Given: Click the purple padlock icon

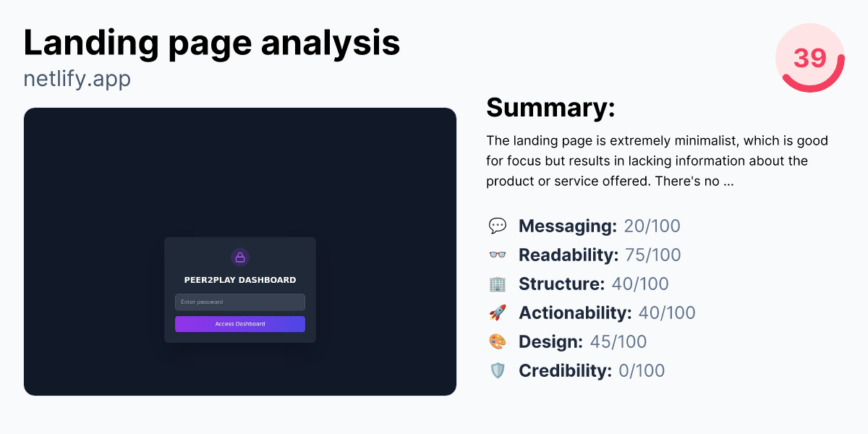Looking at the screenshot, I should point(240,258).
